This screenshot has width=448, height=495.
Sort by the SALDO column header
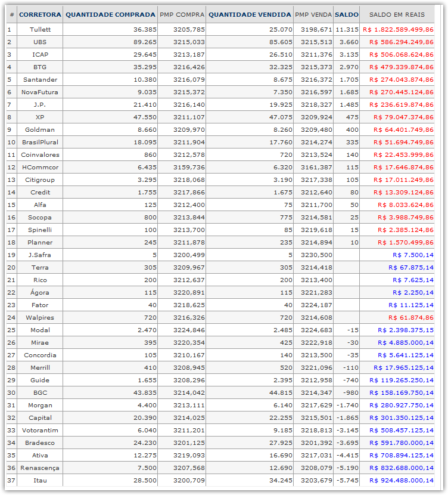tap(347, 14)
